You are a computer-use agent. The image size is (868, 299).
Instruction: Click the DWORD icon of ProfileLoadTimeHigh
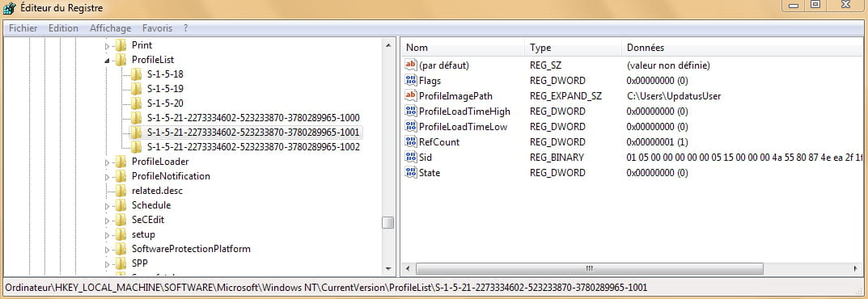pos(411,111)
